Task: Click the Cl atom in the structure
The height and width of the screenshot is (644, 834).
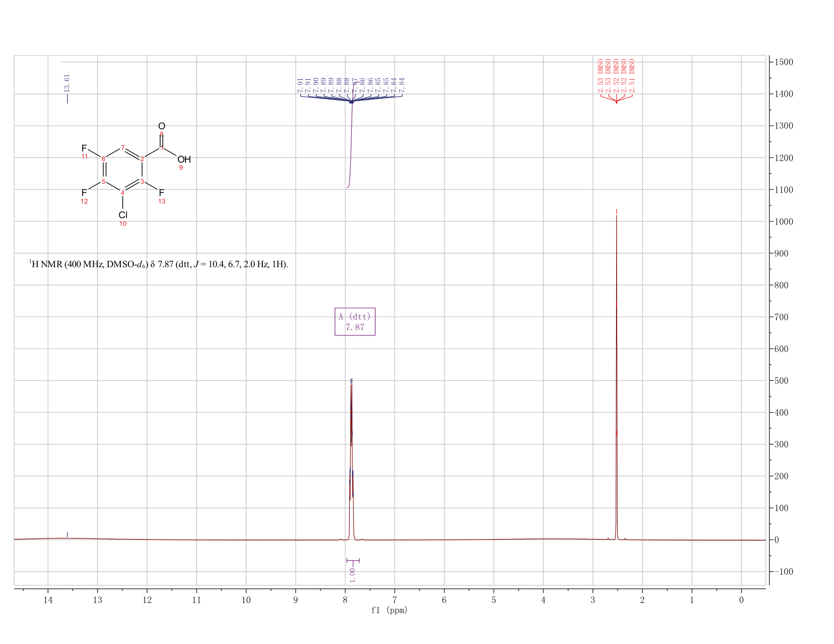Action: coord(123,215)
